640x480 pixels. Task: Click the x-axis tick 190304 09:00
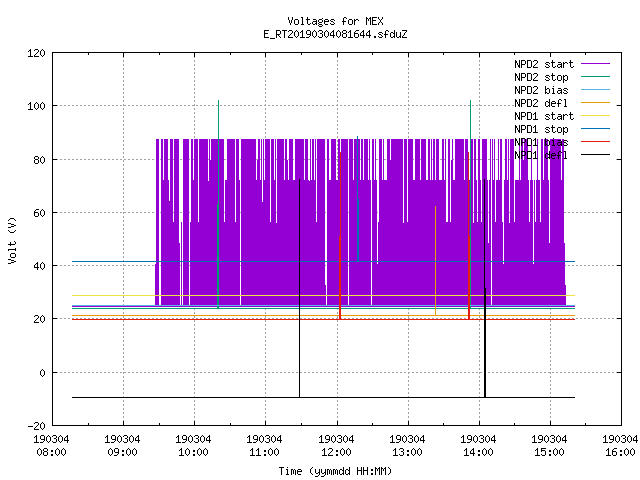(x=122, y=446)
